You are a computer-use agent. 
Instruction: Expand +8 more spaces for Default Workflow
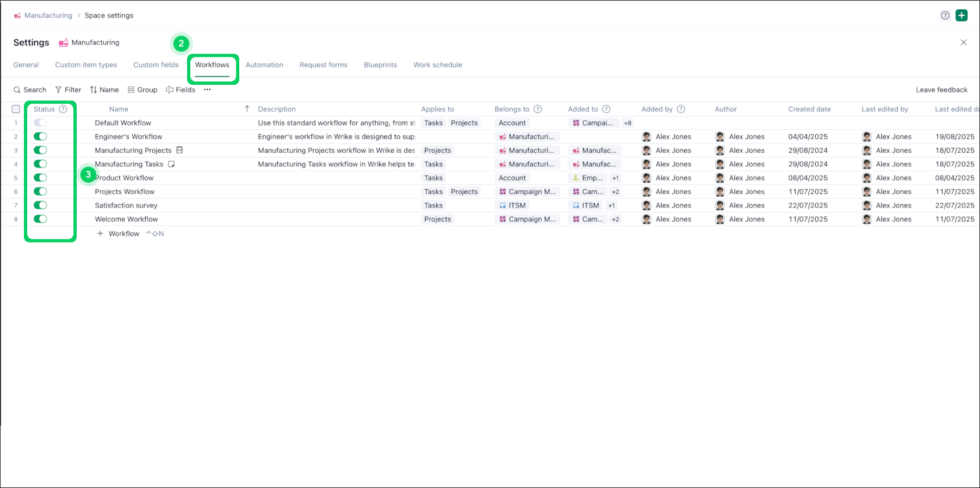[628, 123]
